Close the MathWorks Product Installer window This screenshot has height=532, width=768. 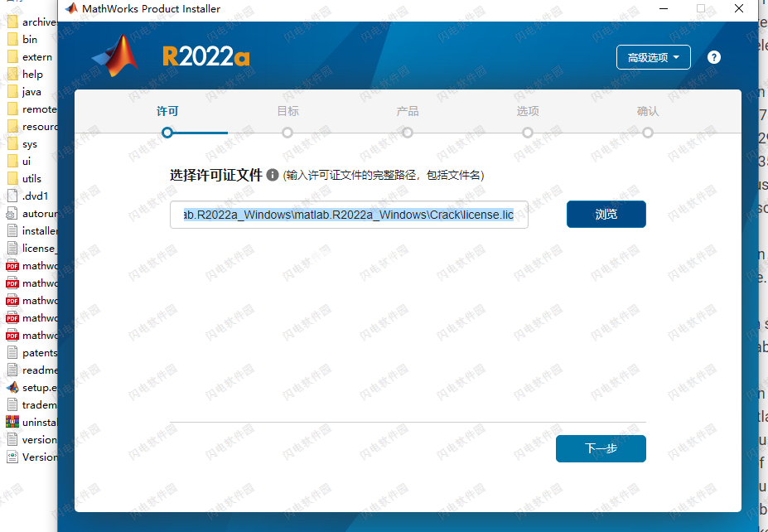[x=739, y=8]
